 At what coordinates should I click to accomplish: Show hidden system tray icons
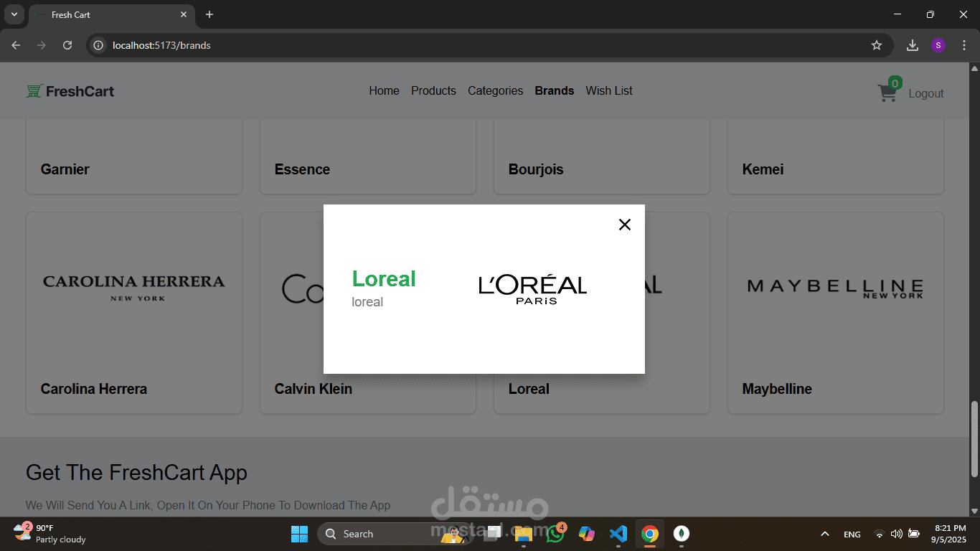coord(825,534)
